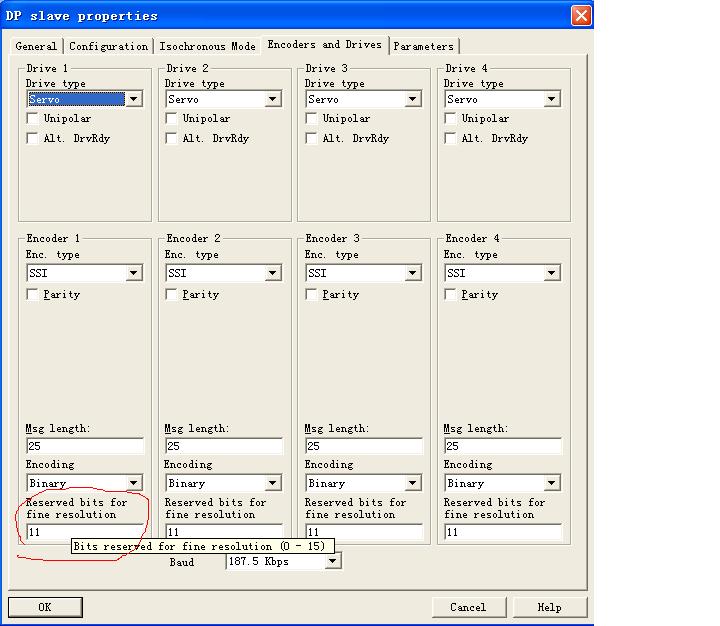Open Encoder 2 Enc. type dropdown
Screen dimensions: 720x626
(224, 273)
